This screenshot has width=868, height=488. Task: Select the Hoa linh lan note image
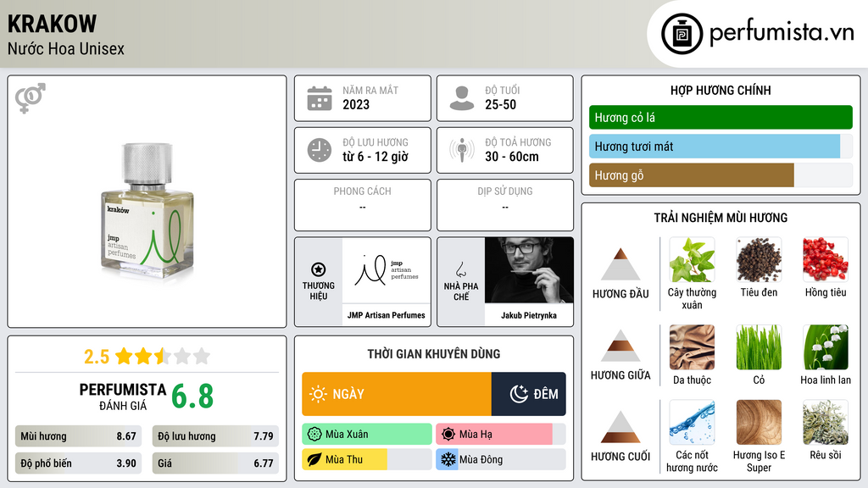pos(826,347)
